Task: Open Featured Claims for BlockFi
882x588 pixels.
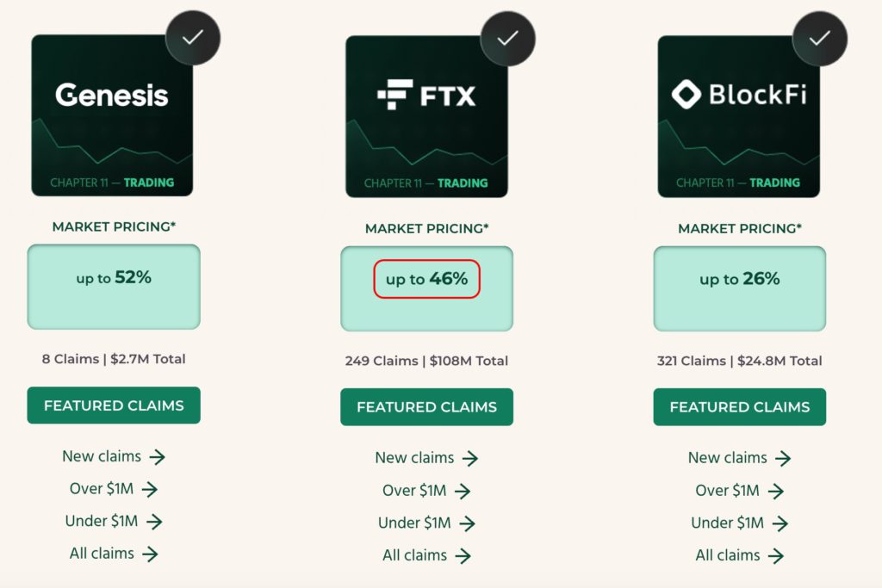Action: [x=739, y=406]
